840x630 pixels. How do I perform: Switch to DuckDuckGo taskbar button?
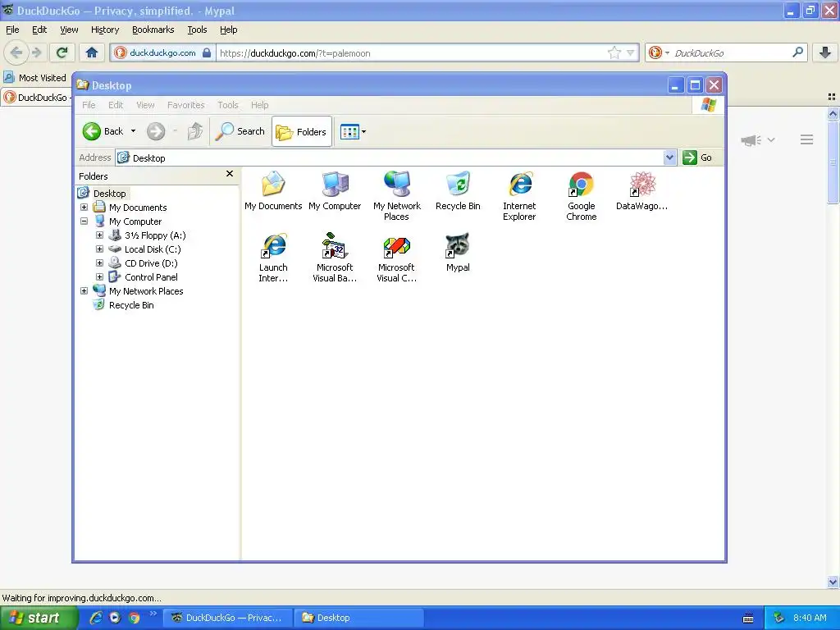[x=227, y=618]
